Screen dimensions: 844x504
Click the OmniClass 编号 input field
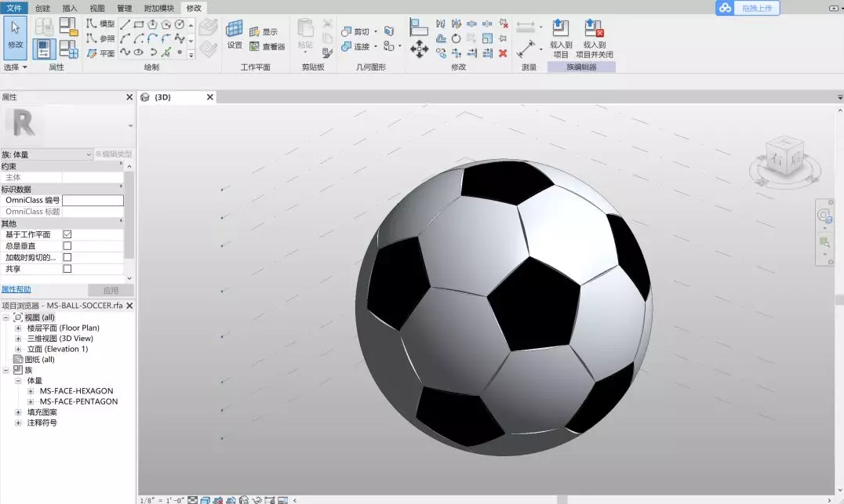tap(93, 201)
